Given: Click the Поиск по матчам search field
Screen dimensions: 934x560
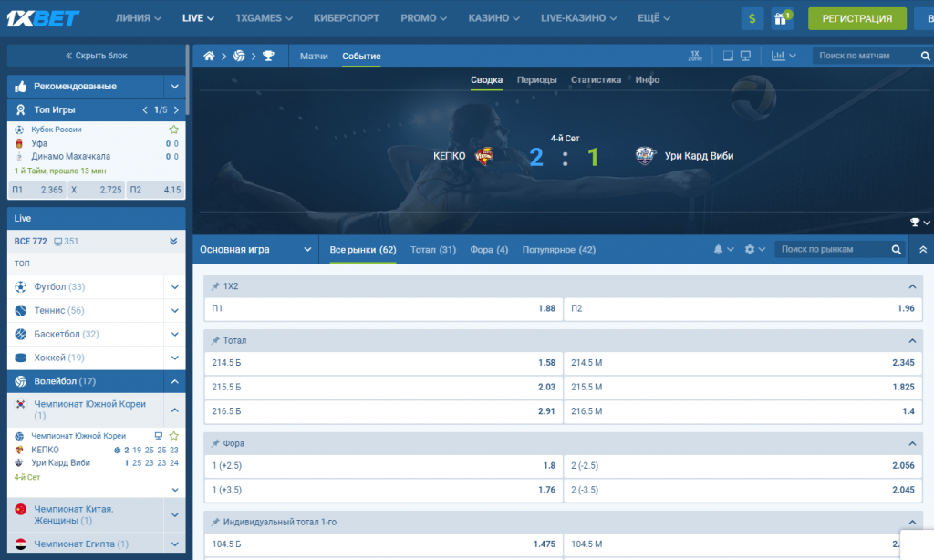Looking at the screenshot, I should click(865, 57).
